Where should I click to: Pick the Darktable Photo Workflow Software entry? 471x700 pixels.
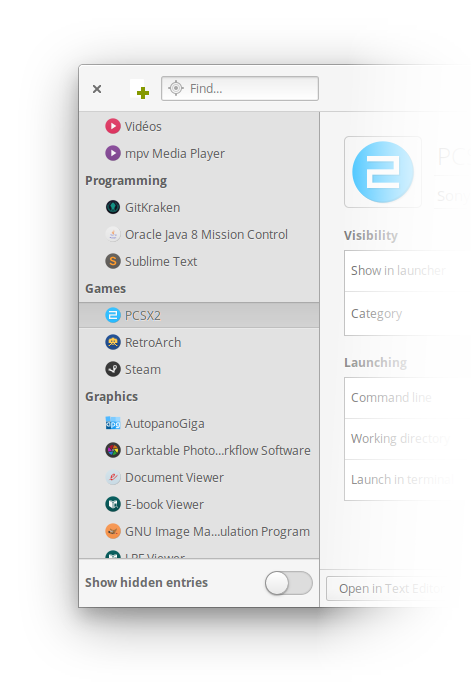tap(199, 450)
